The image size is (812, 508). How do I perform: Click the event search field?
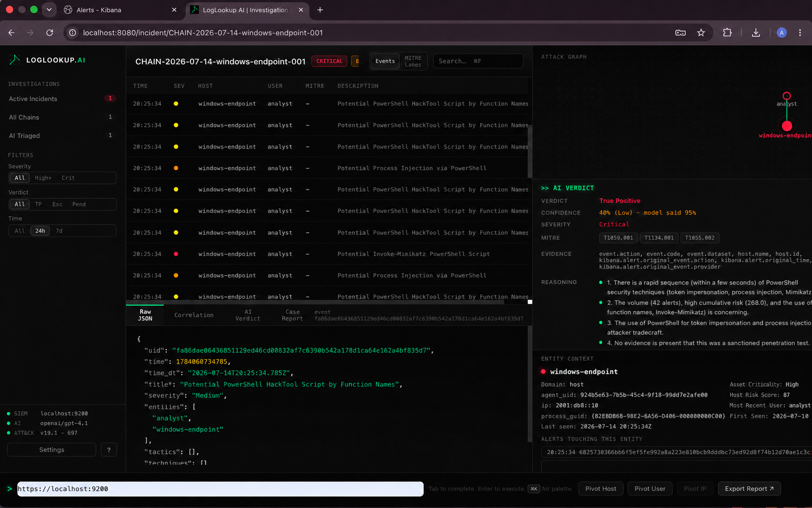point(478,61)
